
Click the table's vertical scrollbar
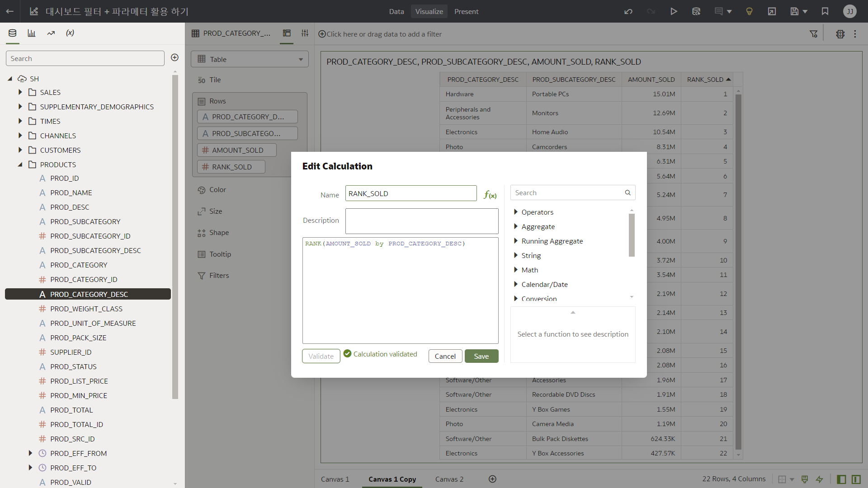(x=738, y=271)
